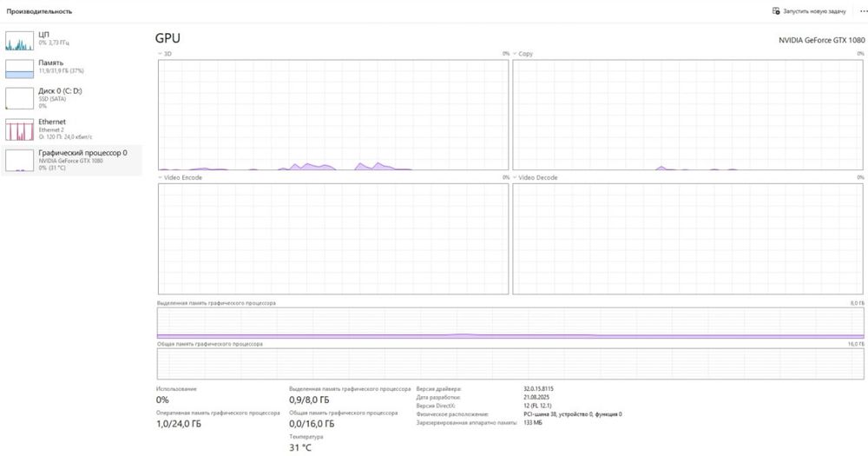868x456 pixels.
Task: Click driver version 32.0.15.8115
Action: point(539,389)
